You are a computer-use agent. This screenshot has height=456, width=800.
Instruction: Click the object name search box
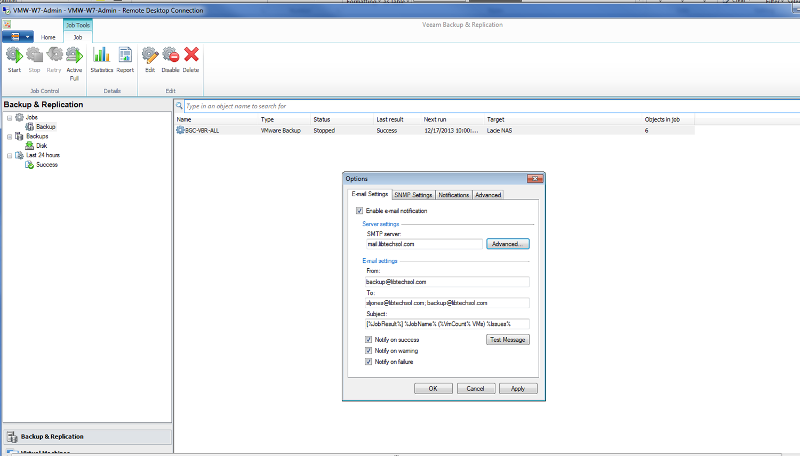pyautogui.click(x=490, y=106)
